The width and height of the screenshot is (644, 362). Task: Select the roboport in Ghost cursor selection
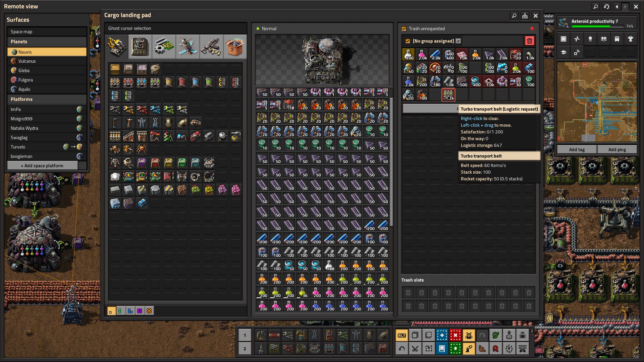click(x=209, y=163)
